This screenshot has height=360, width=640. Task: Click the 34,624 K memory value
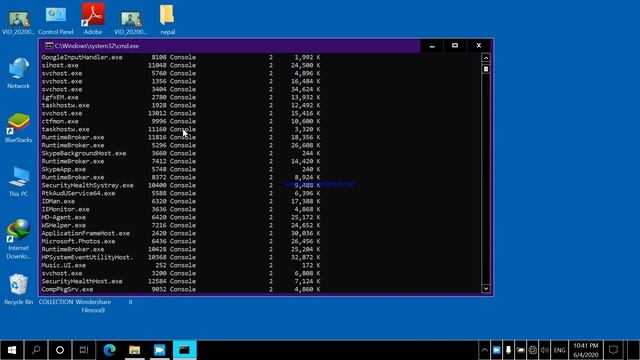306,89
